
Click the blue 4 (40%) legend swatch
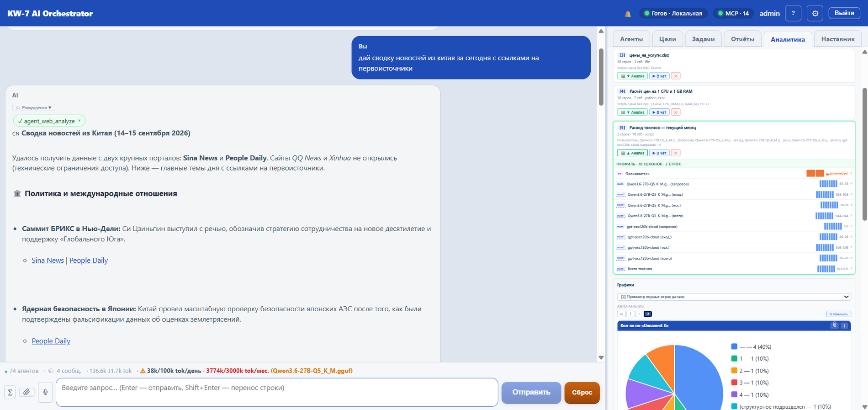734,346
